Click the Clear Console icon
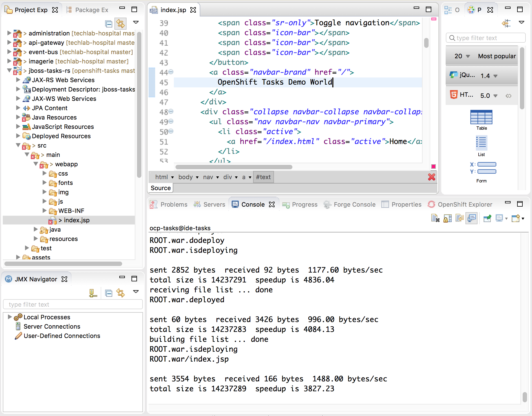 [x=435, y=218]
